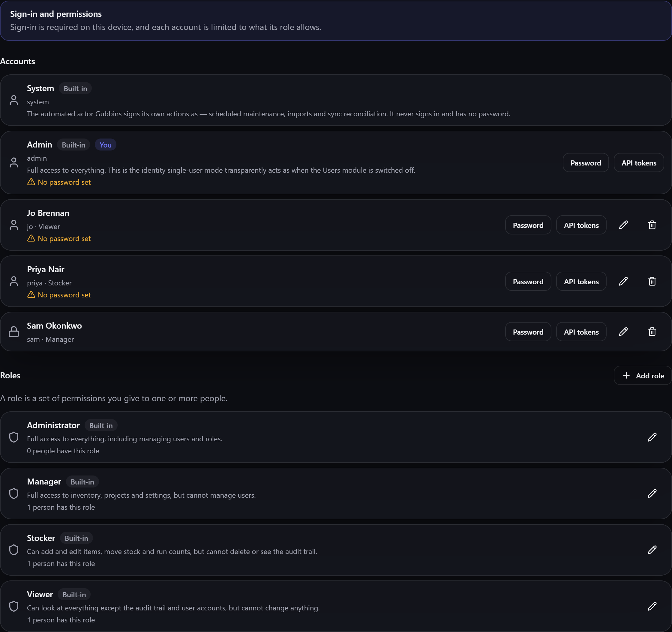Open API tokens for Admin
The width and height of the screenshot is (672, 632).
click(639, 163)
